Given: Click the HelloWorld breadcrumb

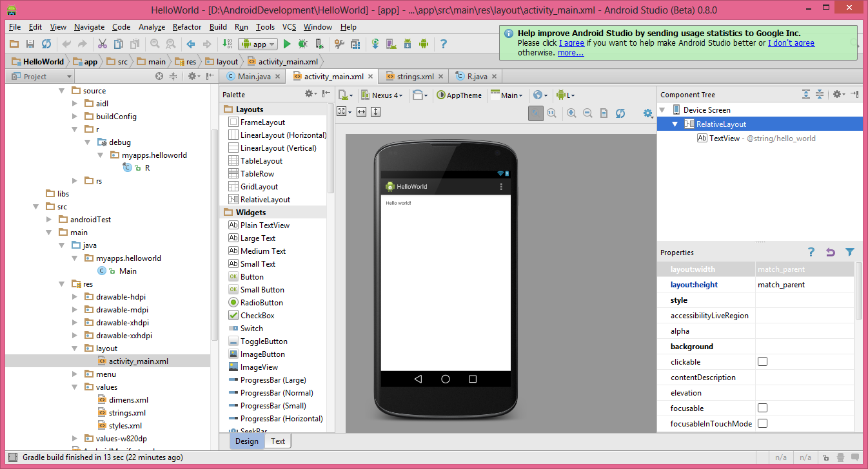Looking at the screenshot, I should coord(38,62).
